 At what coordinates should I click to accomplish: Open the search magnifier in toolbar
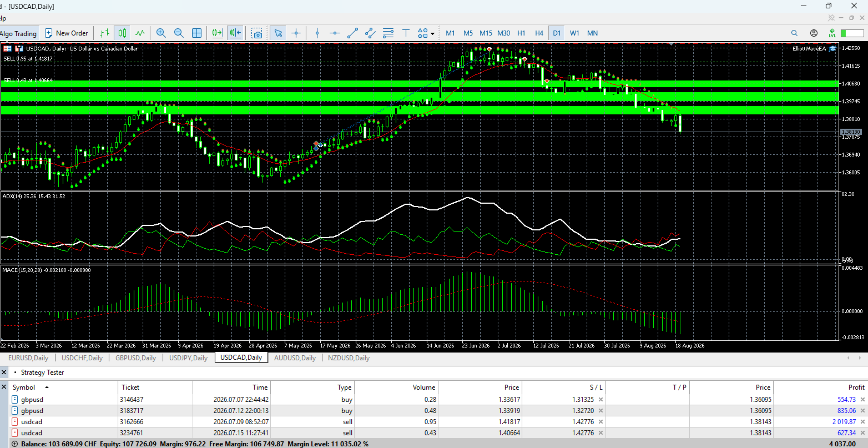coord(794,33)
